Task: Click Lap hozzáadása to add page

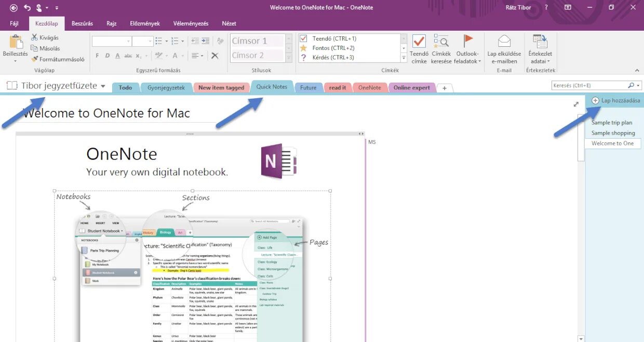Action: point(615,100)
